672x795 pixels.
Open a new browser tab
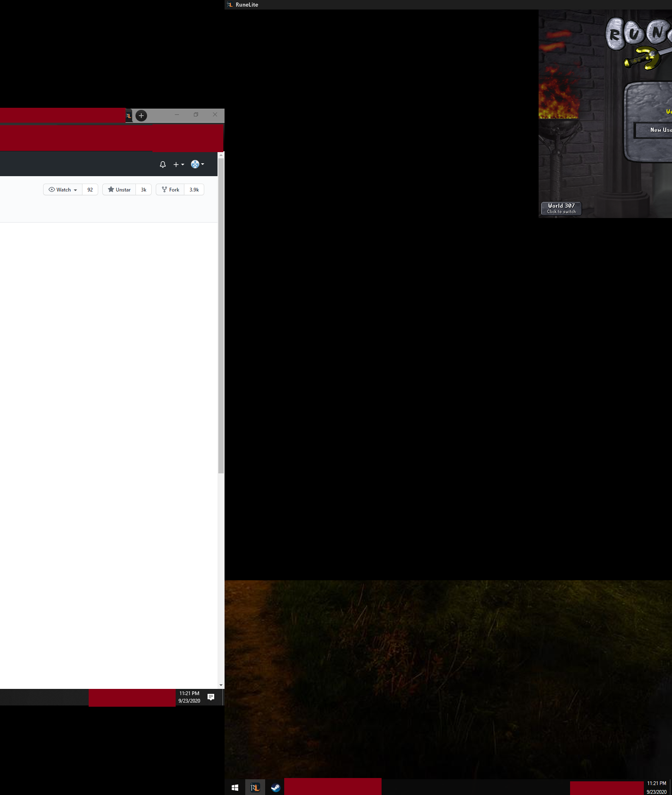(x=141, y=116)
